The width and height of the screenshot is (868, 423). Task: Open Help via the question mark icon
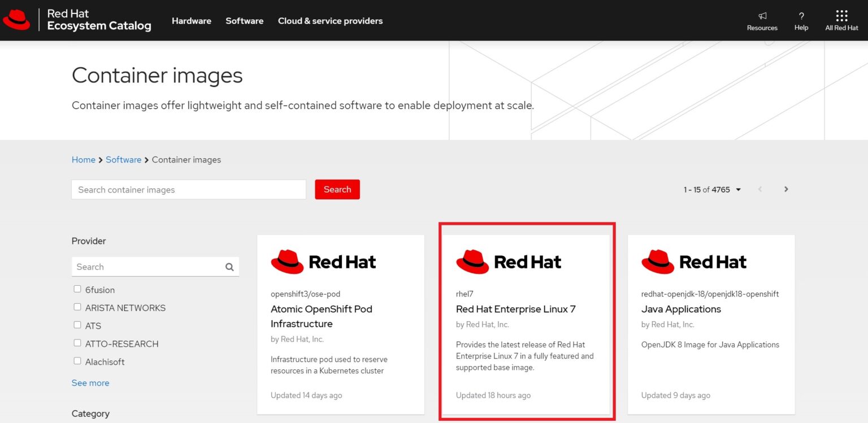pyautogui.click(x=801, y=16)
